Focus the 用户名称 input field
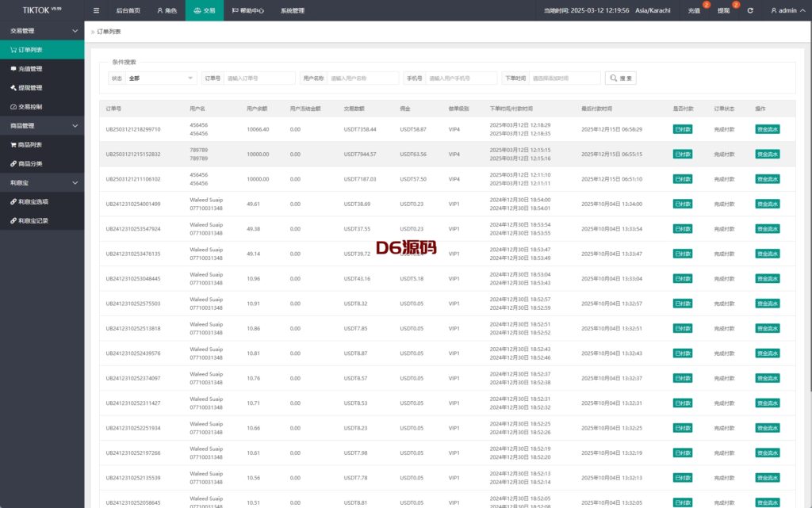The width and height of the screenshot is (812, 508). point(362,78)
